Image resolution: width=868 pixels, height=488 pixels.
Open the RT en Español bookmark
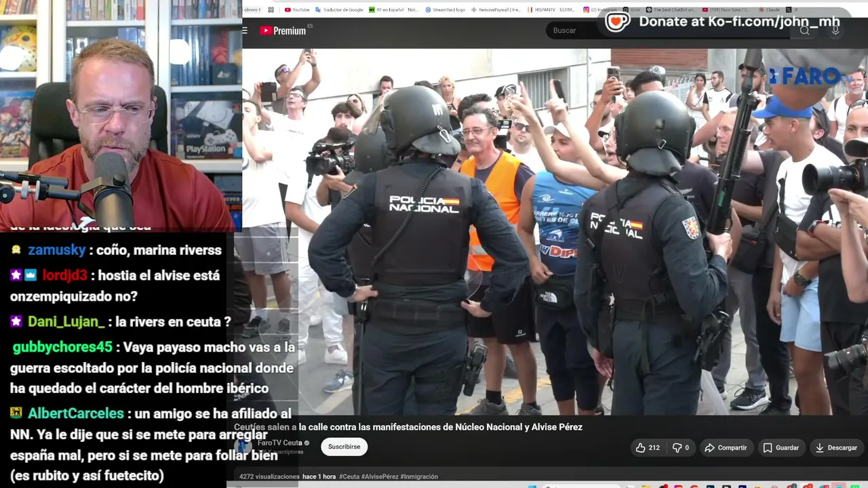pyautogui.click(x=394, y=9)
